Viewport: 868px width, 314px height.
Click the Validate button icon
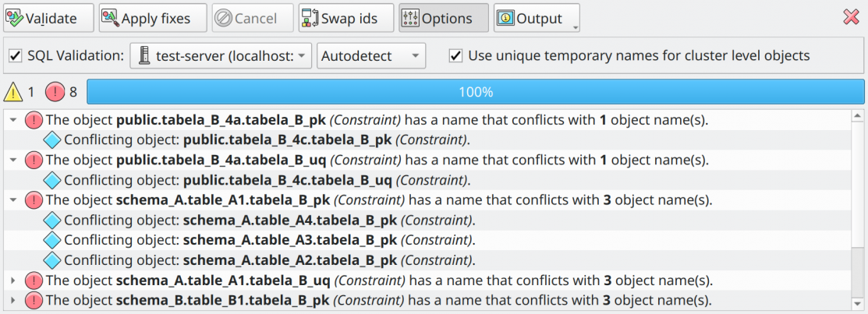tap(16, 18)
